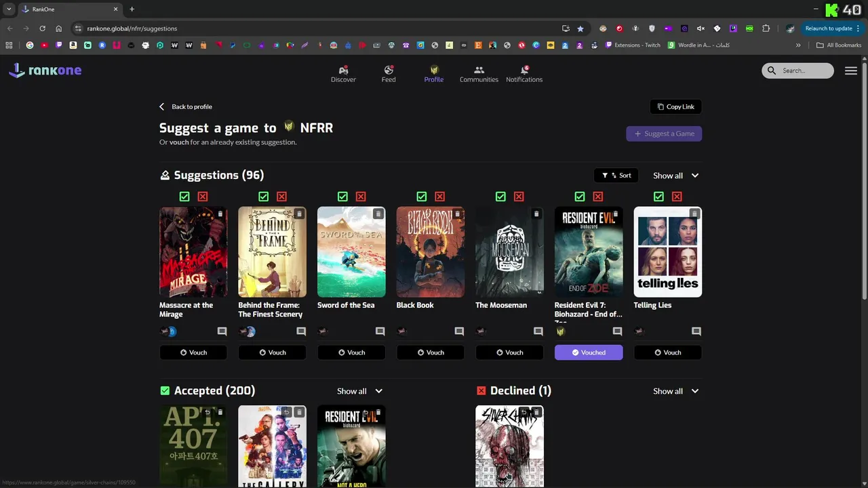The height and width of the screenshot is (488, 868).
Task: Click trash icon on Black Book cover
Action: [x=457, y=213]
